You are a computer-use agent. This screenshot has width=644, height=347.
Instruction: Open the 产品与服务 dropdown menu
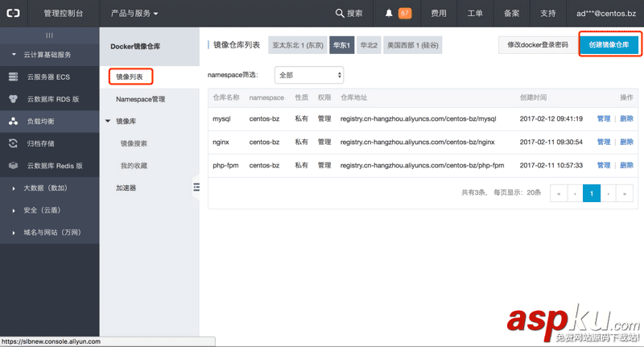tap(134, 13)
